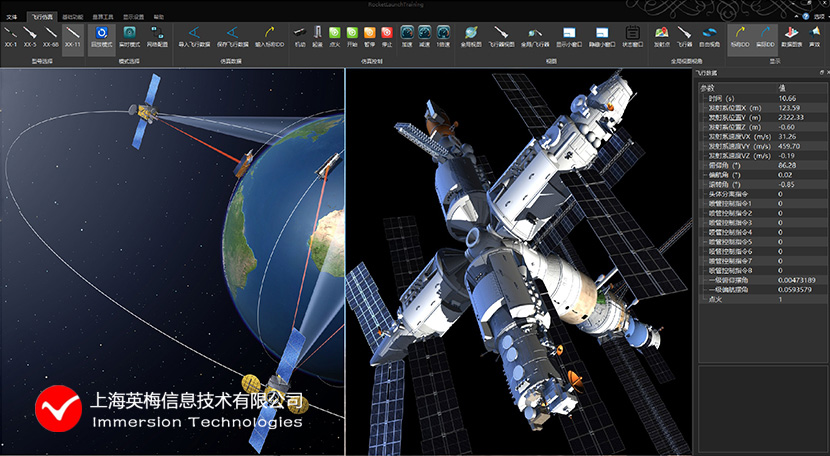Select the 发射系位置Y (m) row
The image size is (830, 456).
point(762,117)
